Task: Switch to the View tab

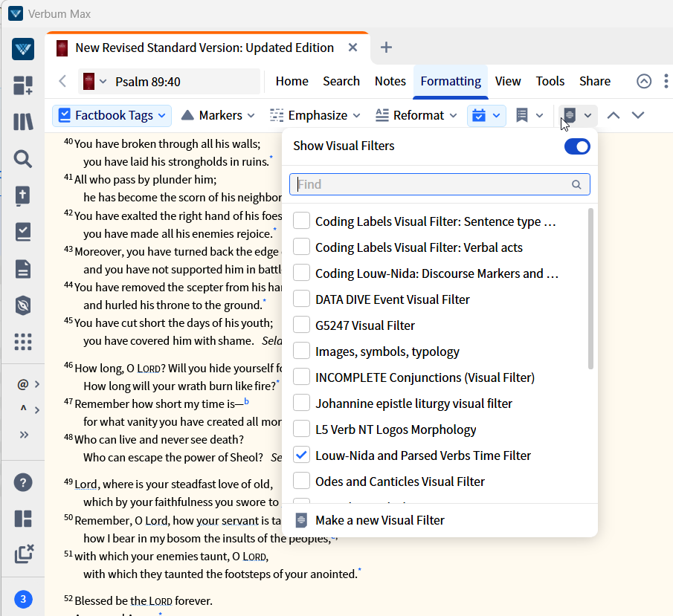Action: coord(508,81)
